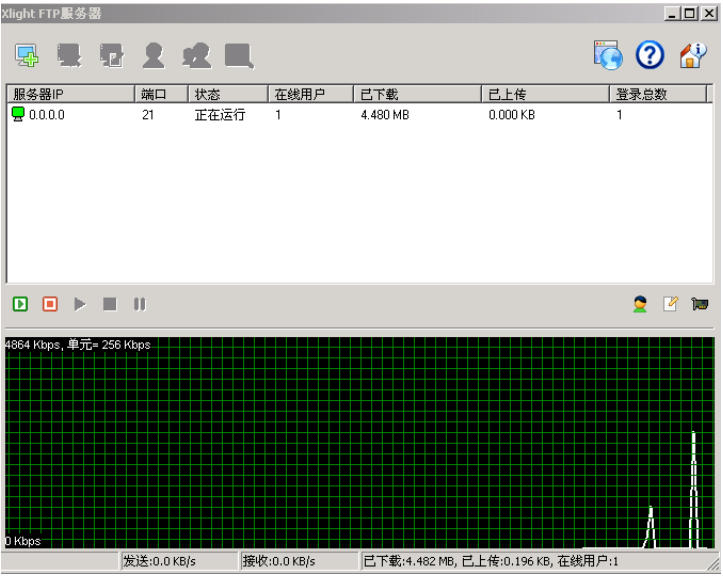Click the gray pause server button
723x576 pixels.
pos(140,304)
